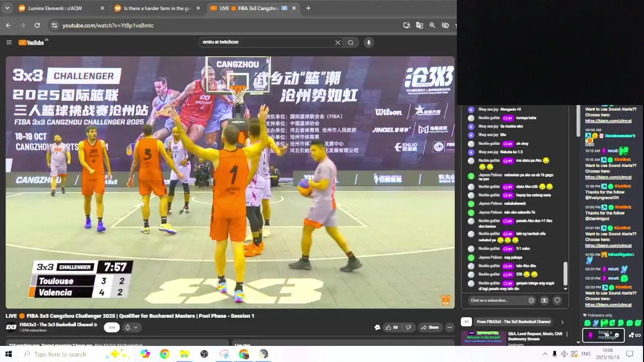Click the microphone tray icon
The height and width of the screenshot is (362, 644).
(554, 354)
